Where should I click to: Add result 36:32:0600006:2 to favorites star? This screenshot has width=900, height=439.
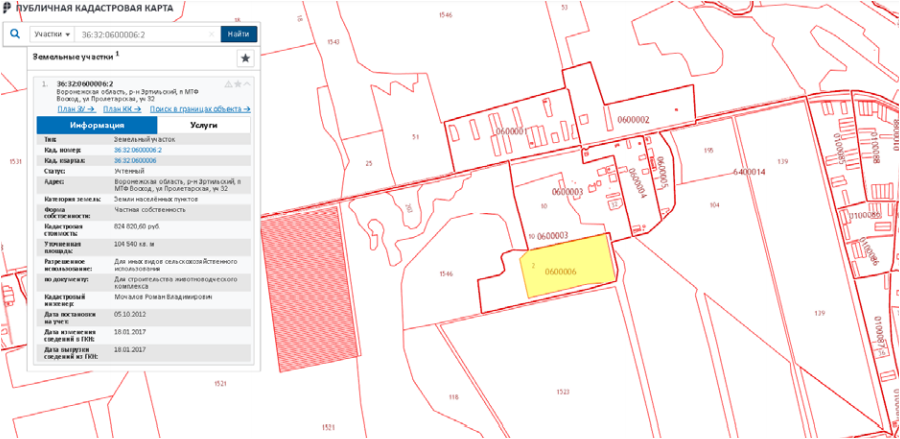pos(237,84)
